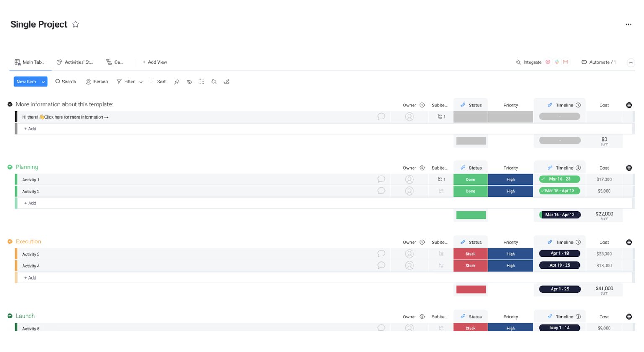Collapse the board header using the up chevron
The width and height of the screenshot is (644, 352).
coord(631,62)
